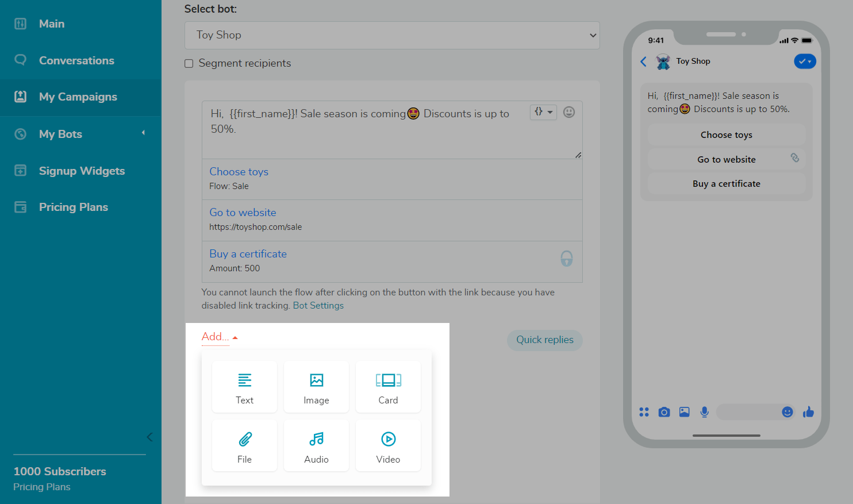Open the emoji picker in message editor

[x=569, y=112]
